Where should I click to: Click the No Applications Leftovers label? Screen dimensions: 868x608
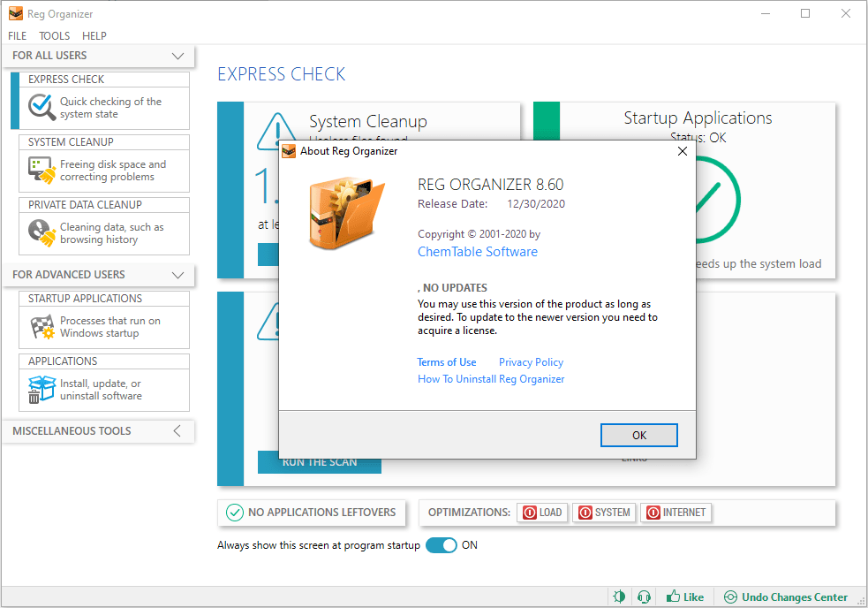click(321, 513)
